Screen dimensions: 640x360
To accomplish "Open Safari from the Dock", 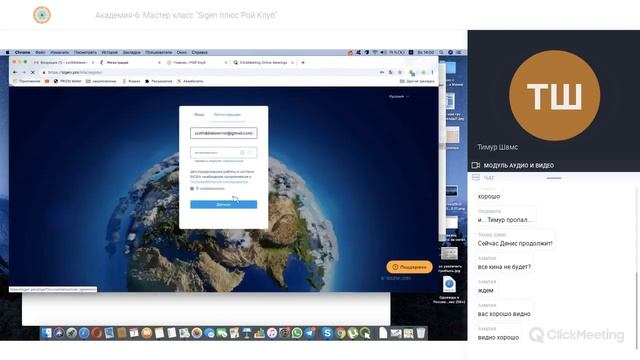I will [x=84, y=333].
